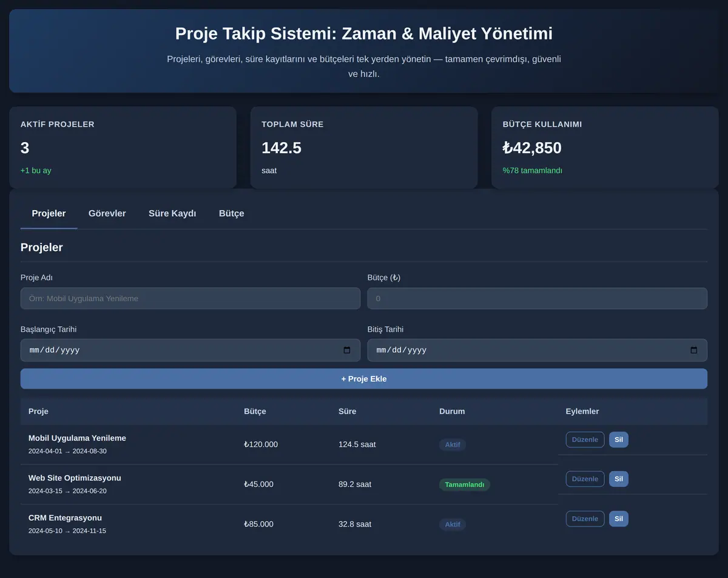Image resolution: width=728 pixels, height=578 pixels.
Task: Click the Aktif Projeler stat card
Action: (x=123, y=148)
